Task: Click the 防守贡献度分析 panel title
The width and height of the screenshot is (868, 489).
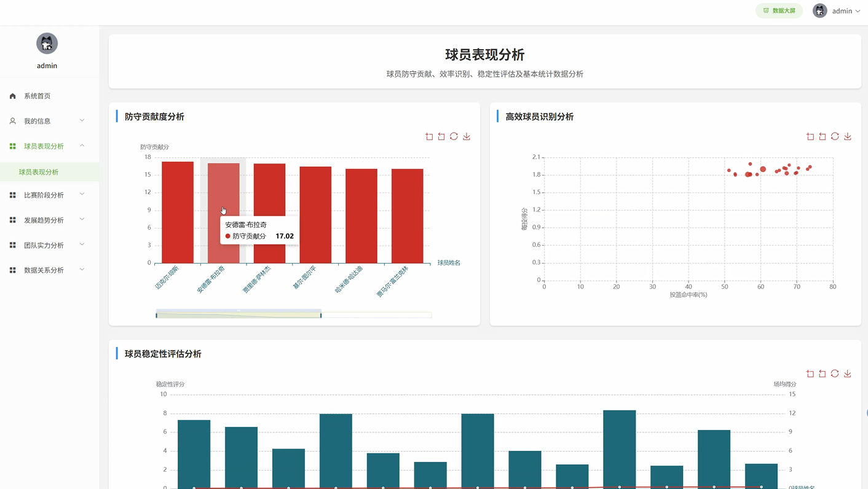Action: point(154,117)
